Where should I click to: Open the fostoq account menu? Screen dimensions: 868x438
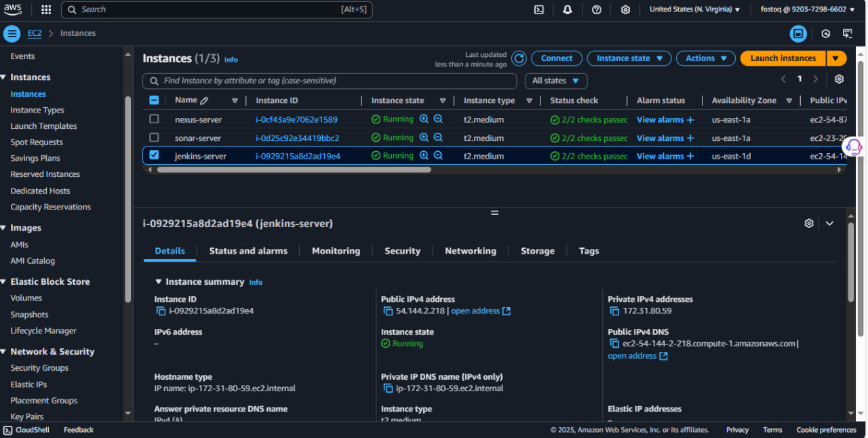coord(808,9)
